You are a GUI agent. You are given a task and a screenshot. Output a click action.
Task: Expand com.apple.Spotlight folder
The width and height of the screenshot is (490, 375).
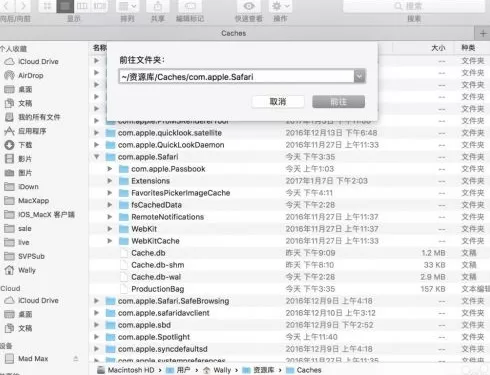(97, 337)
